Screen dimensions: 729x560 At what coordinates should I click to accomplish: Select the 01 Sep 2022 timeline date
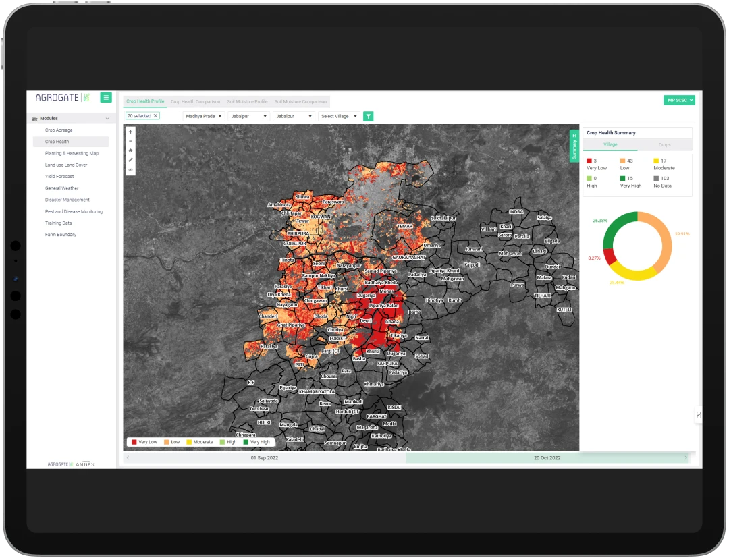tap(265, 457)
